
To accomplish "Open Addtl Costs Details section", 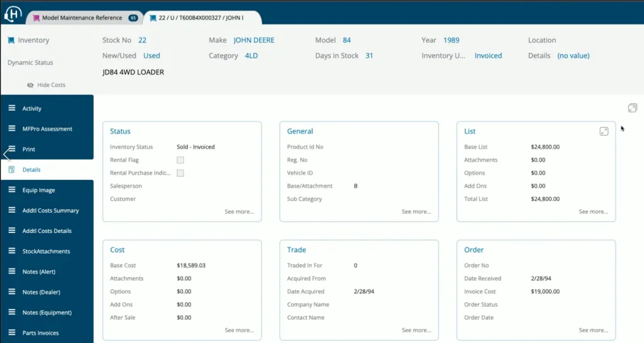I will (47, 231).
